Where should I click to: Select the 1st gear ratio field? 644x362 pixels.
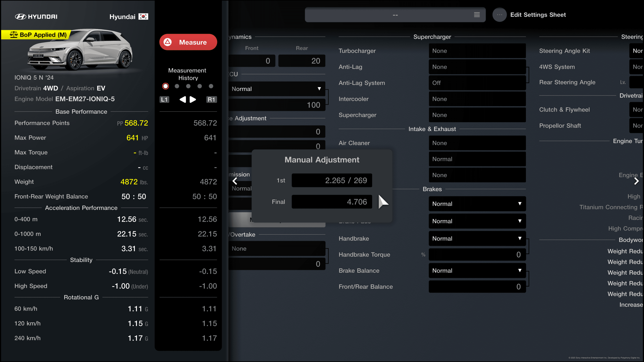click(332, 180)
